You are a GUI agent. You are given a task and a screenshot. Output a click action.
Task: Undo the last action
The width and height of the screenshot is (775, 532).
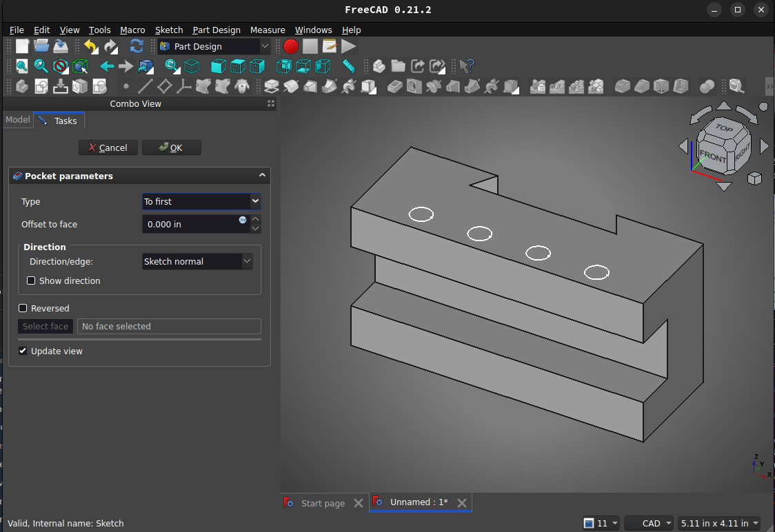(x=91, y=46)
